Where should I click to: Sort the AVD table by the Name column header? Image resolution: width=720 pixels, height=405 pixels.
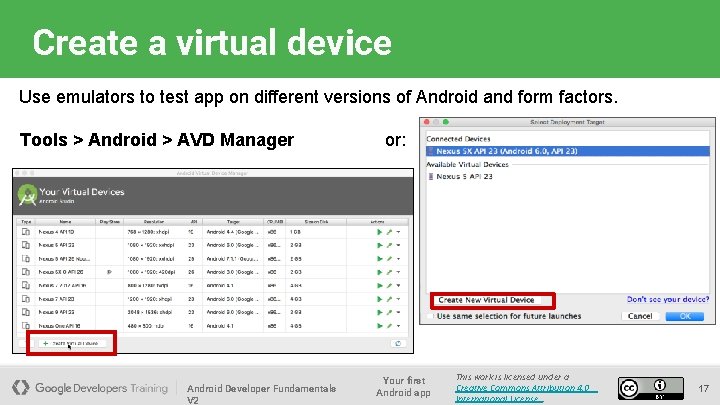point(65,222)
